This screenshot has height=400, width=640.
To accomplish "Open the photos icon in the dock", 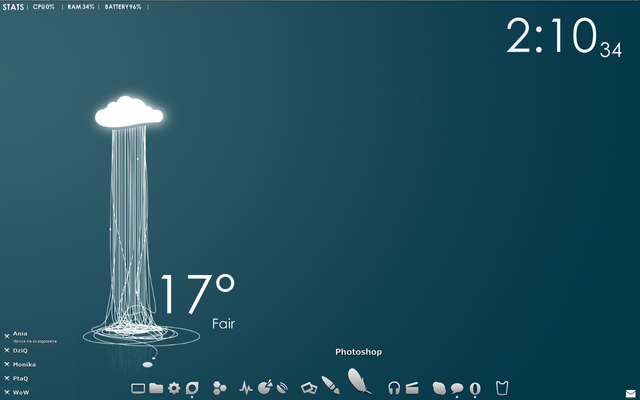I will point(309,387).
